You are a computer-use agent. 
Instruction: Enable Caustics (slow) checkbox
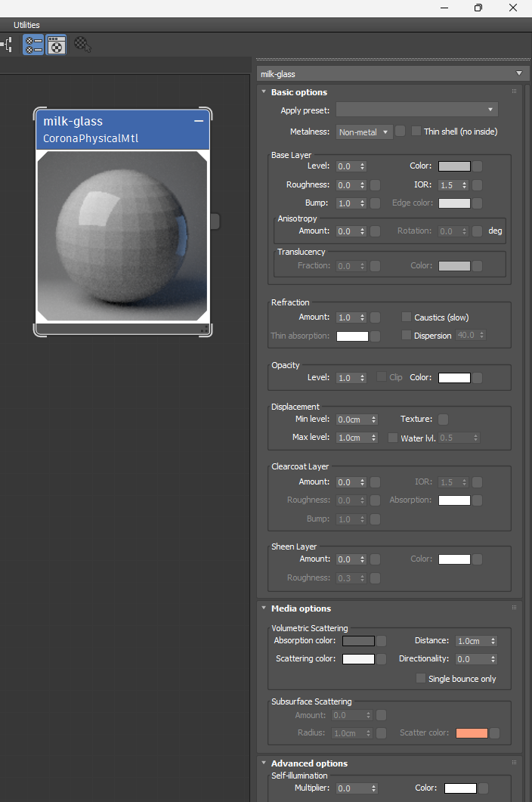406,317
